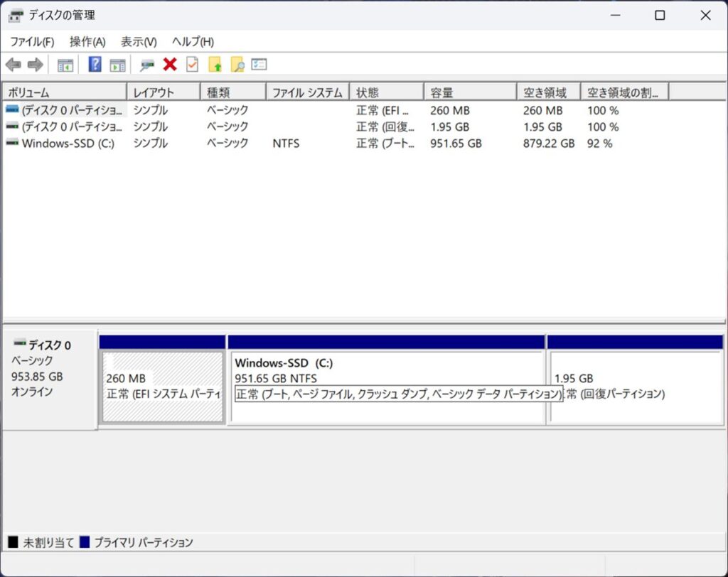Click the Disk Management title bar icon
The height and width of the screenshot is (577, 728).
[x=16, y=16]
